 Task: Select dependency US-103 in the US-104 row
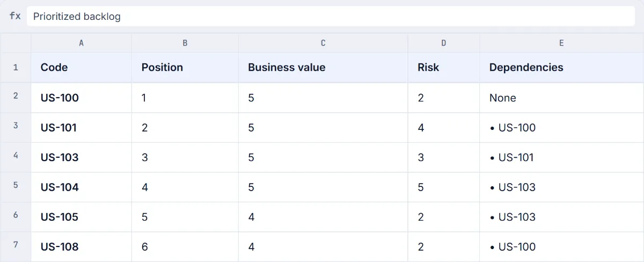[x=562, y=187]
